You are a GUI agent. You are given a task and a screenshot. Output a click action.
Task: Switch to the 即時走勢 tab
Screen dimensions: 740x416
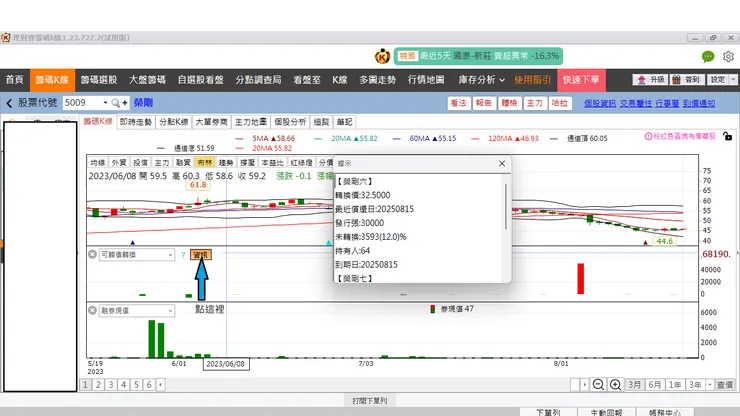click(135, 122)
